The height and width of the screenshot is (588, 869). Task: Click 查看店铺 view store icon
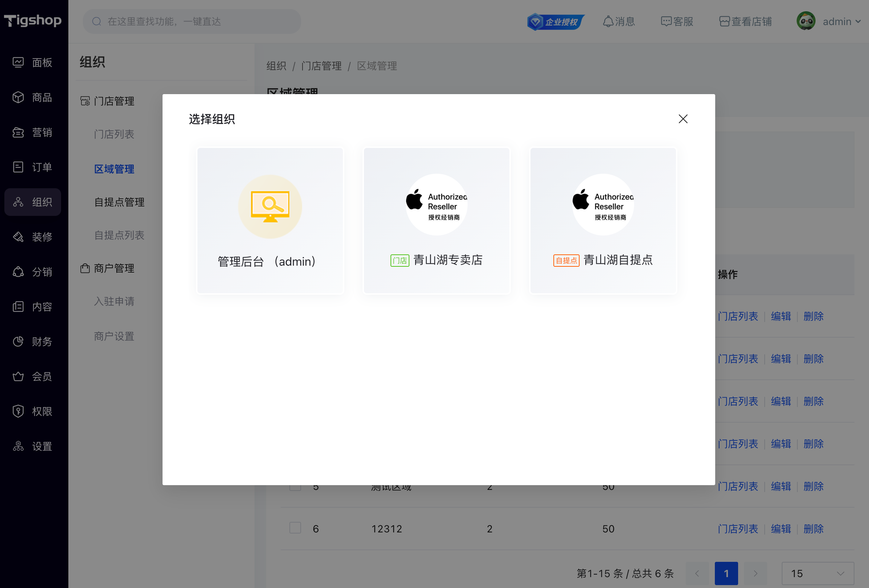(x=724, y=22)
